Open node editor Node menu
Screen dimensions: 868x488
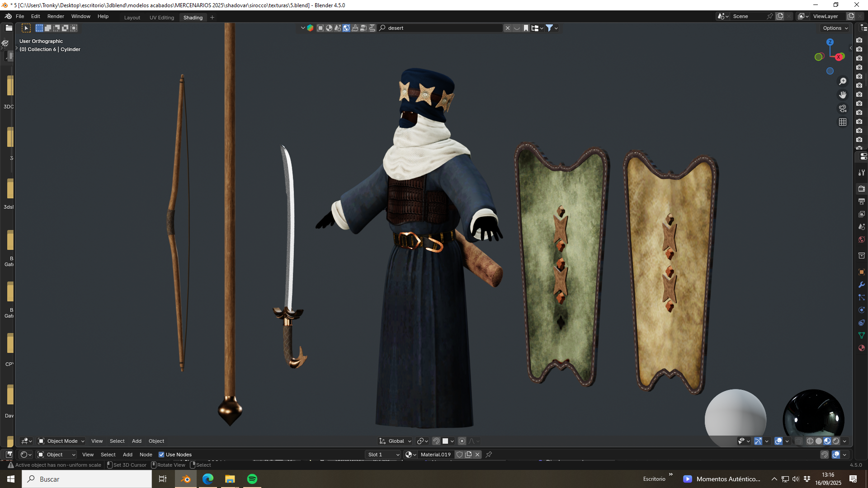click(146, 455)
